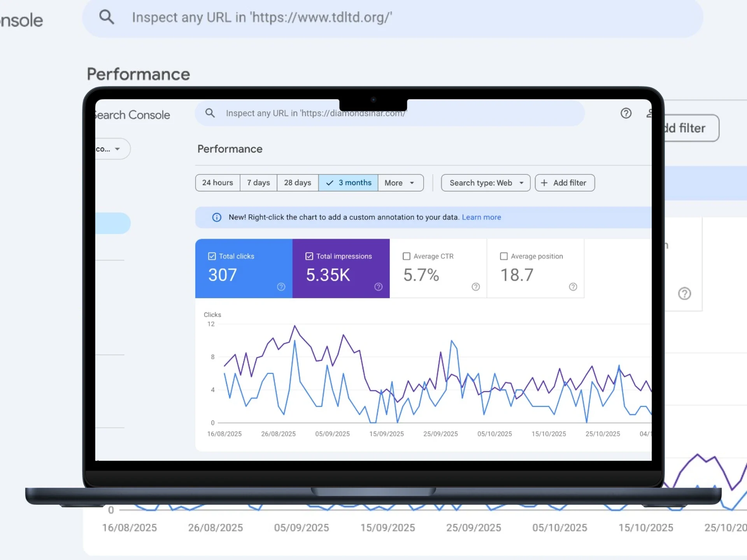Click the Total clicks 307 card
Image resolution: width=747 pixels, height=560 pixels.
pos(244,268)
